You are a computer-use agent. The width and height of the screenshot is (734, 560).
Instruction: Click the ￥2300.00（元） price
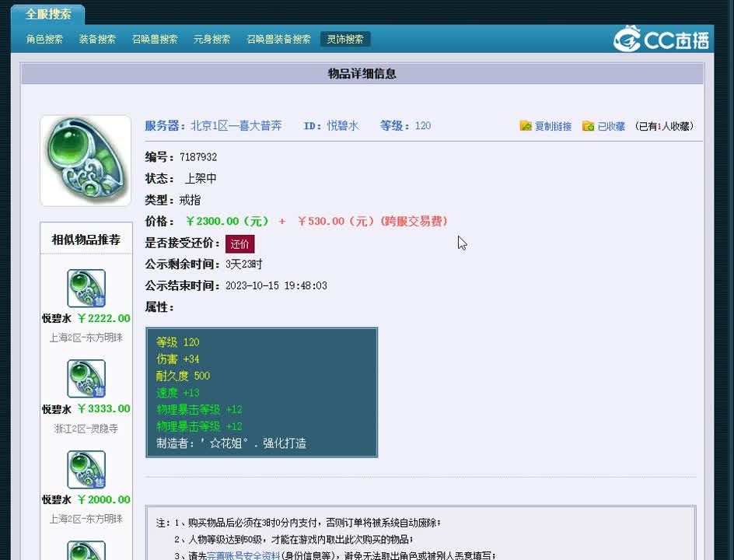(228, 221)
